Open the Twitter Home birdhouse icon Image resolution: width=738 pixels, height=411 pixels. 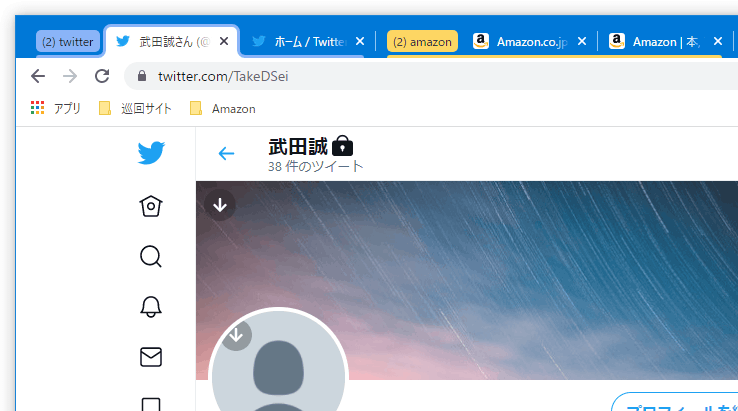(151, 206)
